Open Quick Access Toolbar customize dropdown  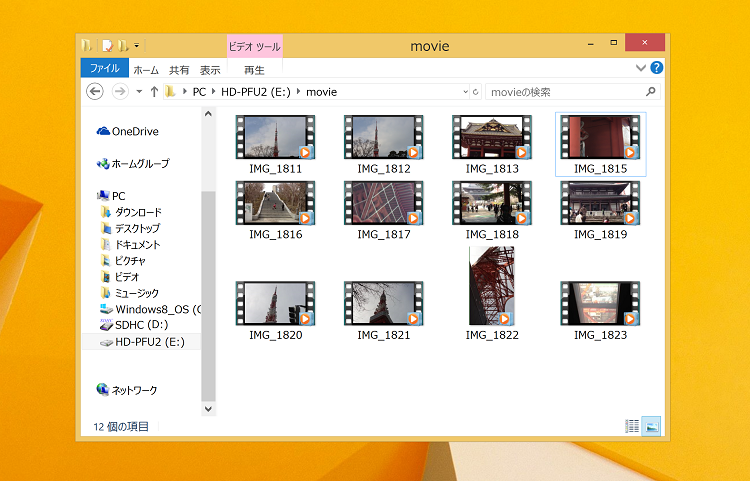136,46
